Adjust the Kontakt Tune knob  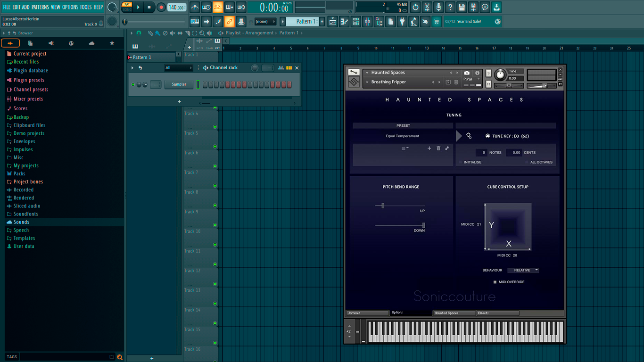click(500, 75)
